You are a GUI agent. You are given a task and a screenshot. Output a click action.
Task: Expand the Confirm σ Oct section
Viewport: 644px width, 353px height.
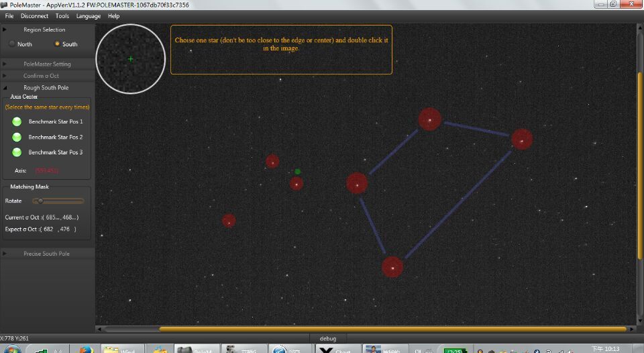47,76
